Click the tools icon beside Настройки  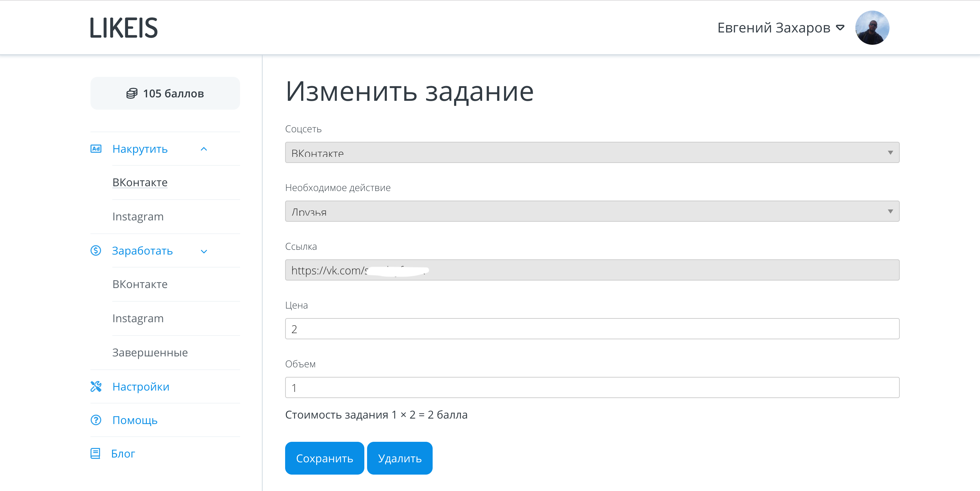pyautogui.click(x=96, y=386)
